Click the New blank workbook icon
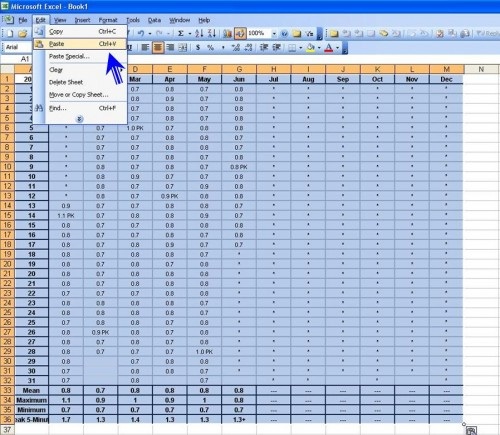 pyautogui.click(x=10, y=33)
